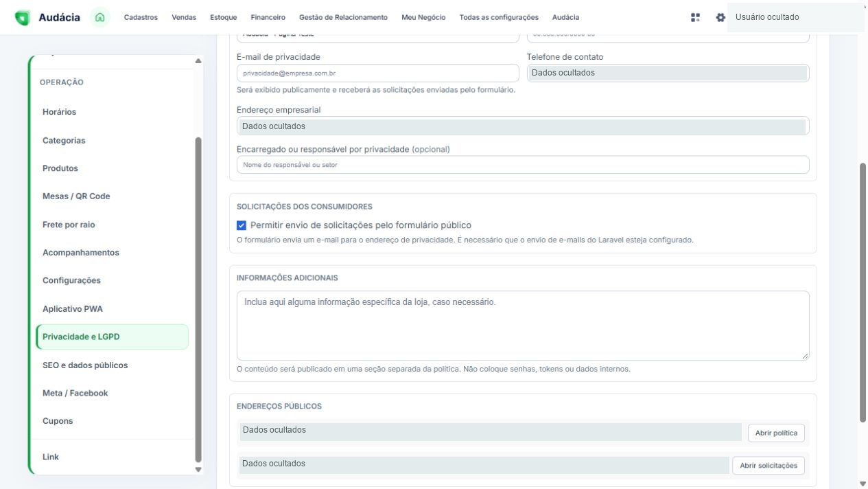The image size is (868, 489).
Task: Open the Usuário ocultado account menu
Action: tap(795, 17)
